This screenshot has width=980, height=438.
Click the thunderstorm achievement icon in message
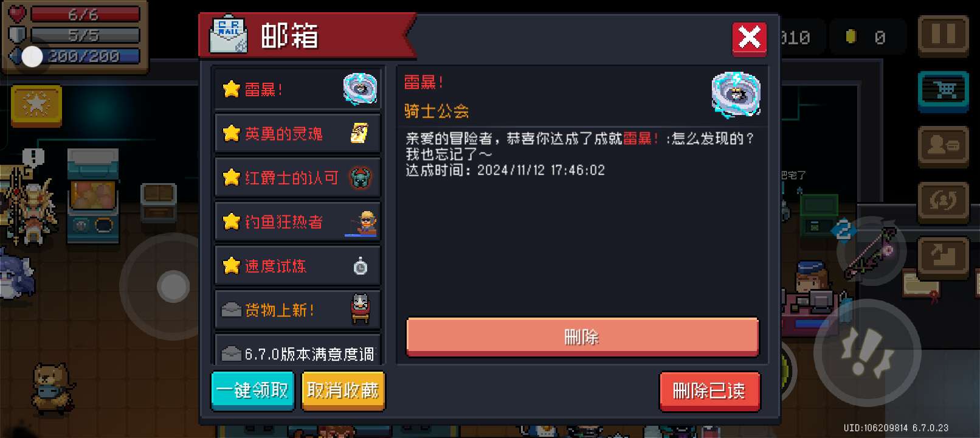pos(736,94)
